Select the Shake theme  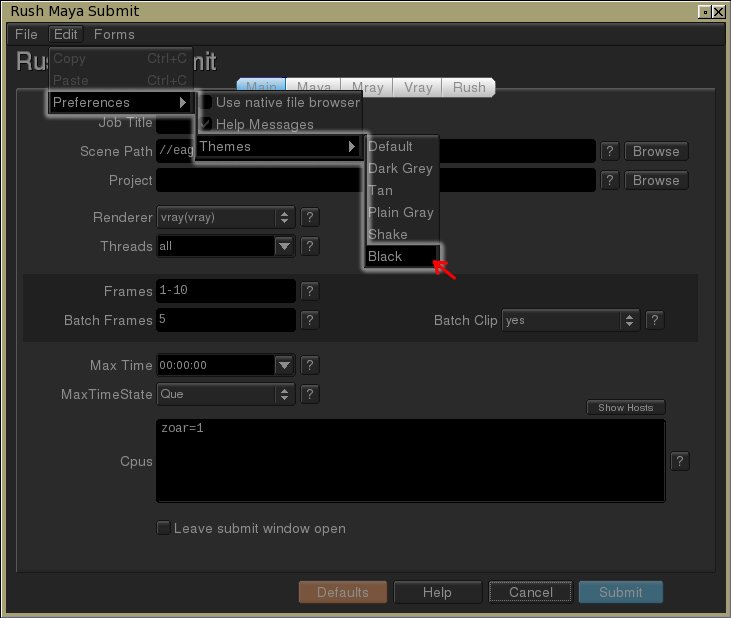[x=402, y=234]
